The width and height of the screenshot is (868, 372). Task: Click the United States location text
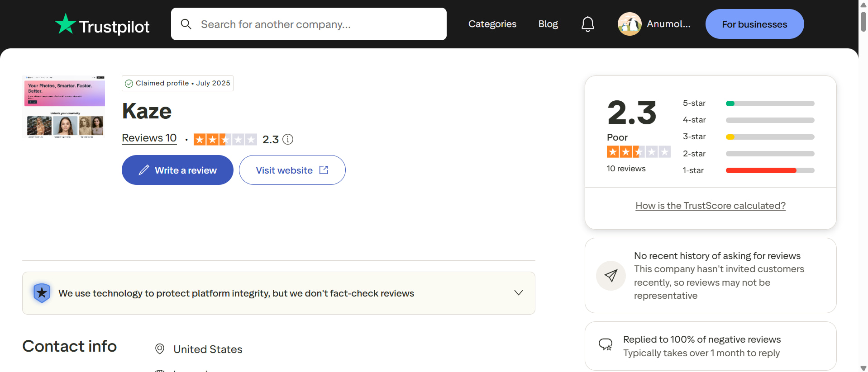208,349
